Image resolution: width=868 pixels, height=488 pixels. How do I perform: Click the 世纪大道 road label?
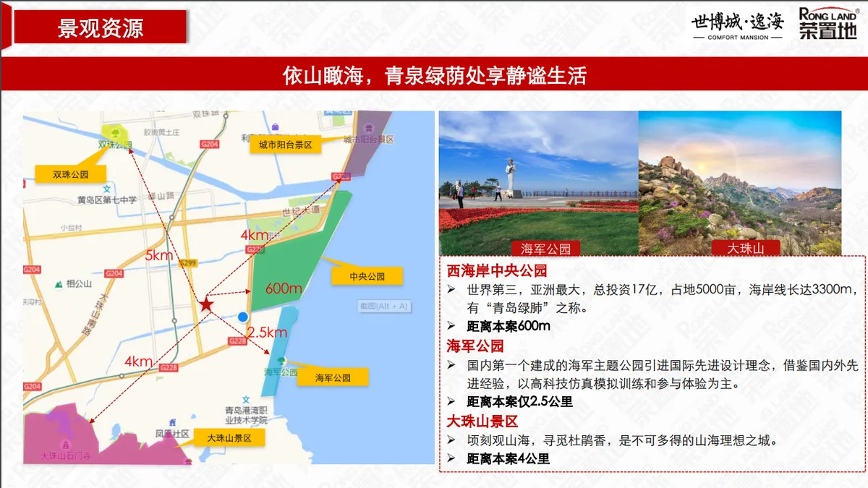point(301,210)
